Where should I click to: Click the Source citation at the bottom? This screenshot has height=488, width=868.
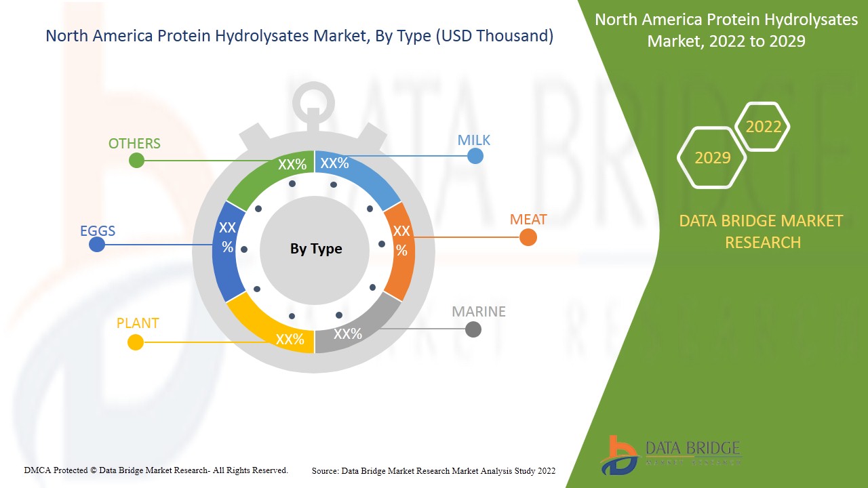(433, 470)
